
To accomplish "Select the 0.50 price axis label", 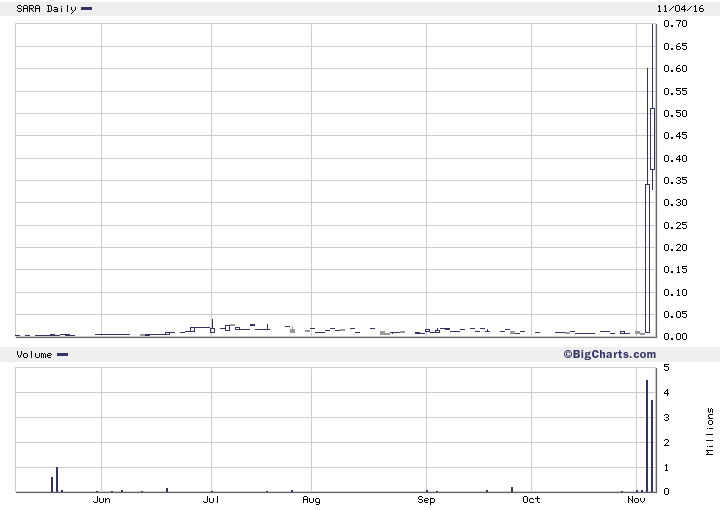I will (675, 113).
